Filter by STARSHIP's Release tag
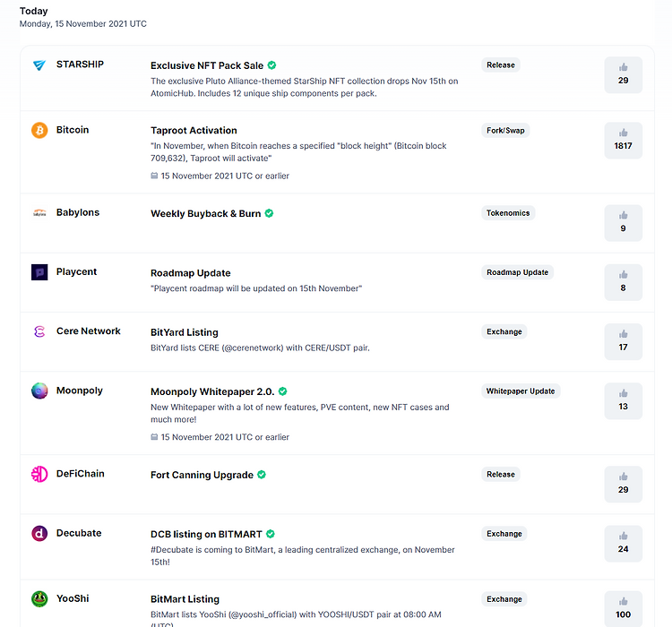 pos(501,65)
